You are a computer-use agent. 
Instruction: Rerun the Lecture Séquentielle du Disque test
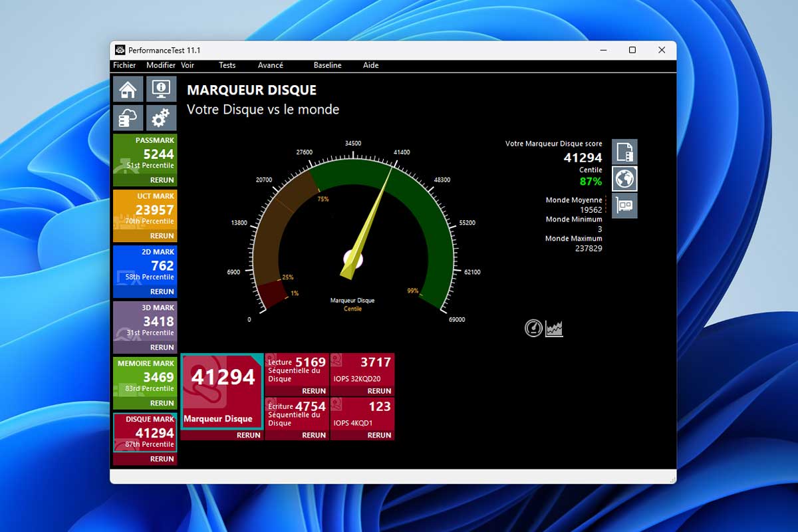pos(313,391)
